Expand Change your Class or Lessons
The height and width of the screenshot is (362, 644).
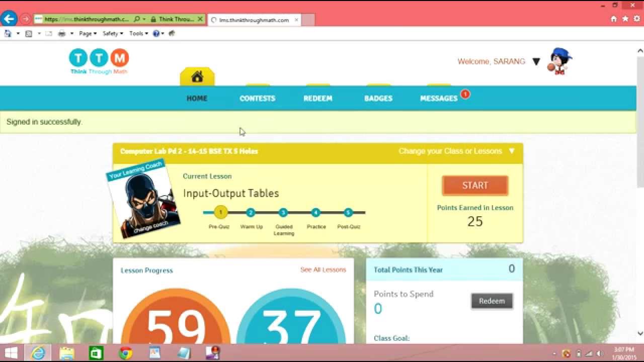(x=456, y=151)
